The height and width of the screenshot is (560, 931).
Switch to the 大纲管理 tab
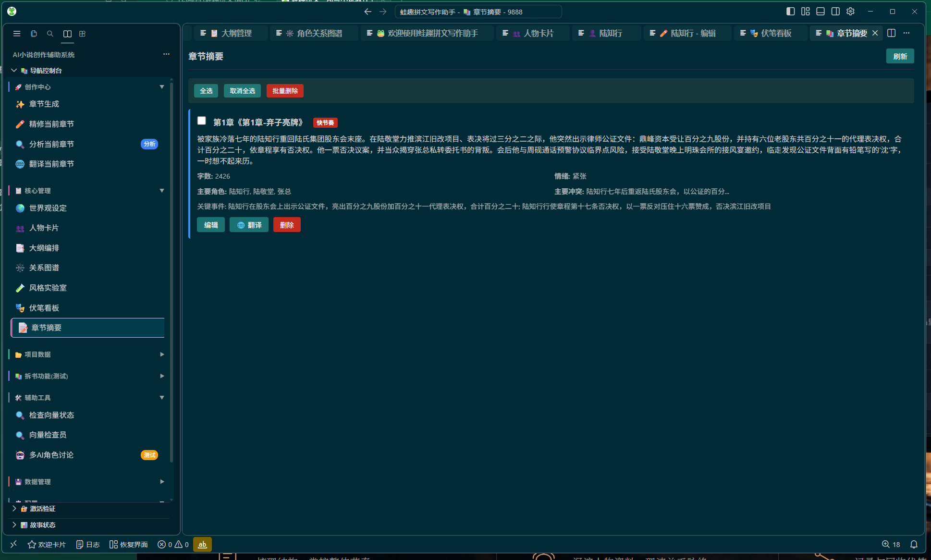tap(231, 33)
